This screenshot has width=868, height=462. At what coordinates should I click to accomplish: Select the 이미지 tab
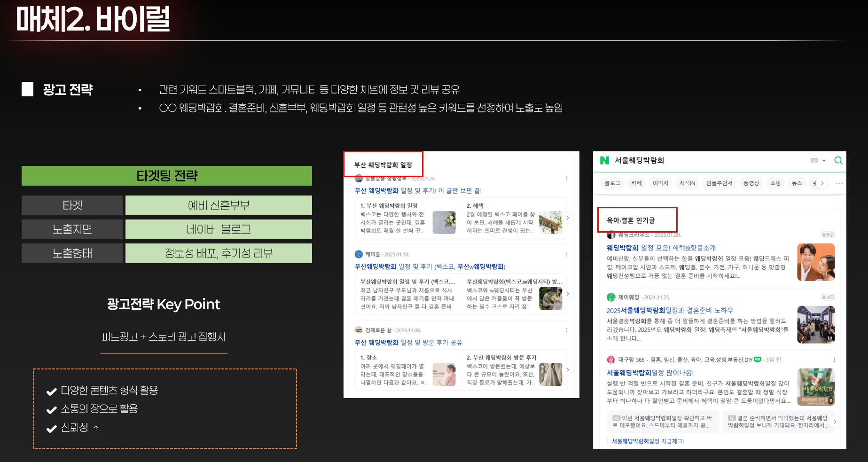660,183
